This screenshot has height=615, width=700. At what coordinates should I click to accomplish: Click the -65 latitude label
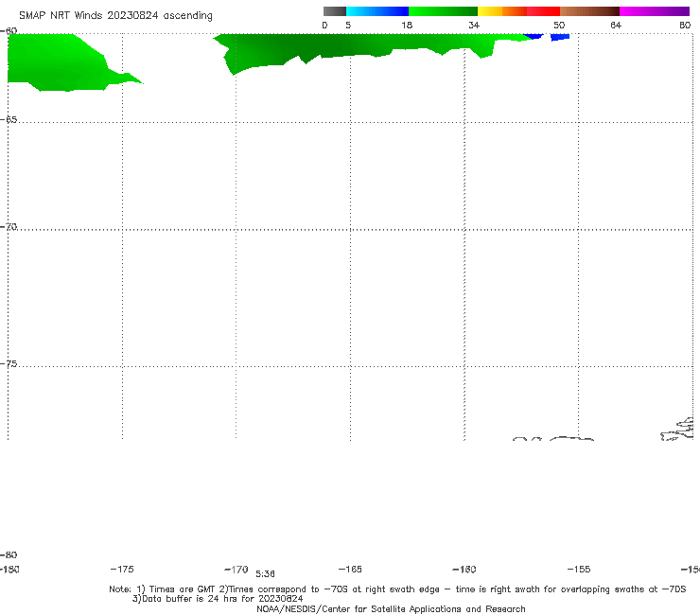point(9,120)
